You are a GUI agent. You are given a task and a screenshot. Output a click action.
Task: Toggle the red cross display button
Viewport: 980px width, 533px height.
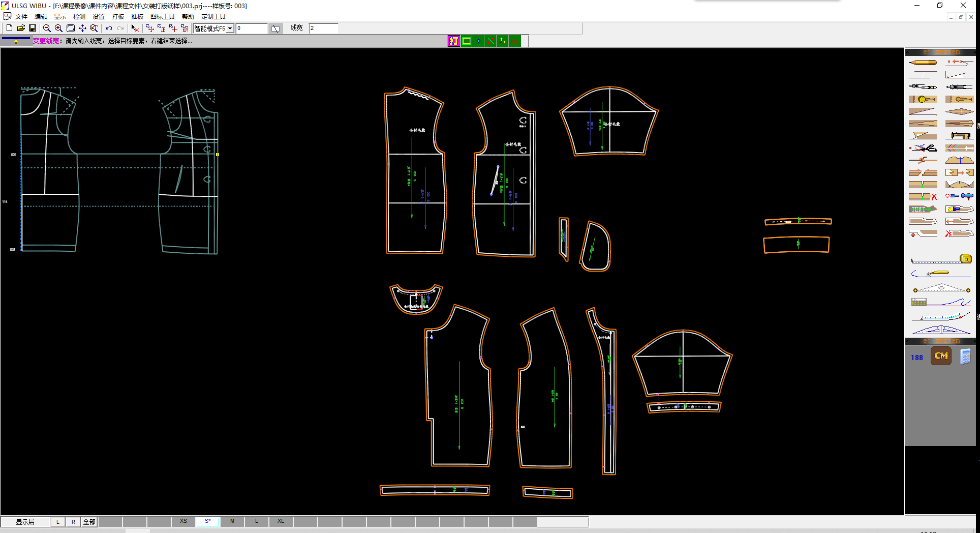tap(491, 41)
